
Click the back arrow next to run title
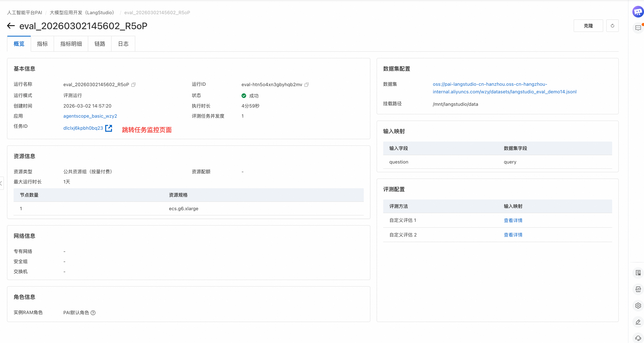(x=11, y=26)
